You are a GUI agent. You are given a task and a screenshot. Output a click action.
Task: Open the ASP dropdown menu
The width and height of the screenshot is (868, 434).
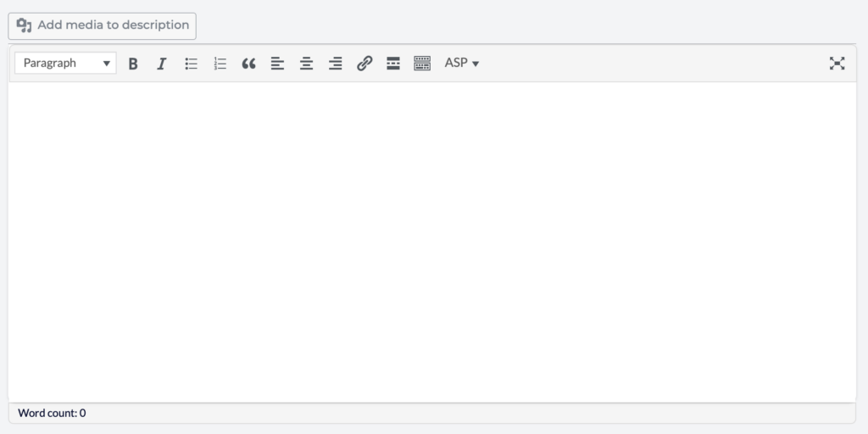tap(462, 63)
